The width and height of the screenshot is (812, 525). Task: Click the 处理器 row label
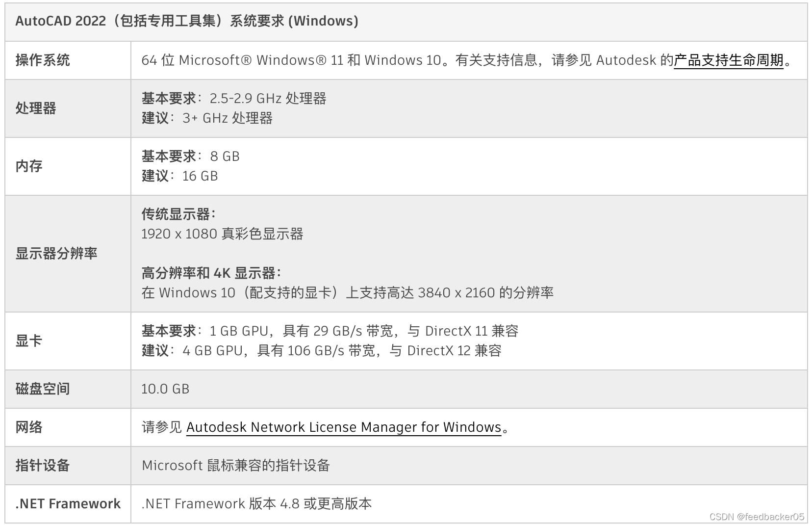click(36, 108)
